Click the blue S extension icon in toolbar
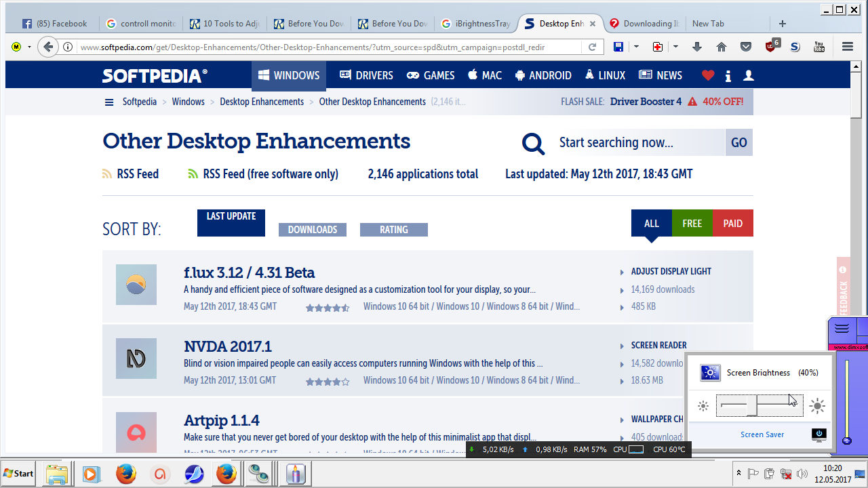The image size is (868, 488). coord(795,47)
